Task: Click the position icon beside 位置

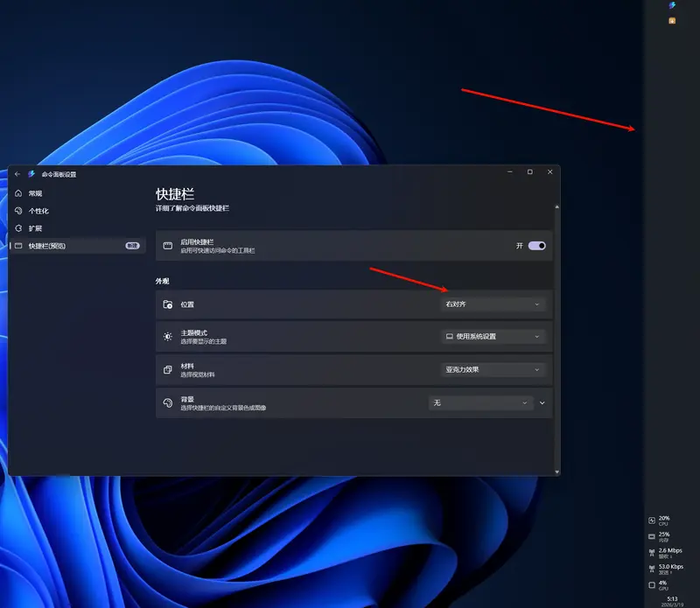Action: point(166,304)
